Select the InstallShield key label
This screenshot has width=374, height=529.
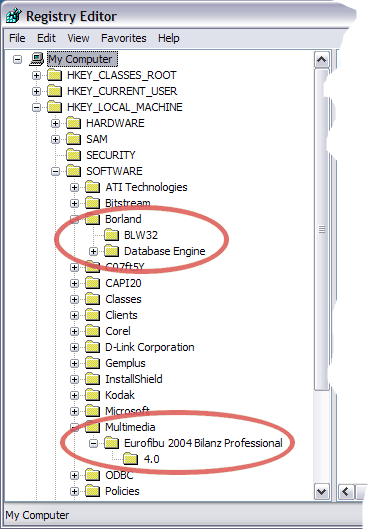pyautogui.click(x=134, y=379)
